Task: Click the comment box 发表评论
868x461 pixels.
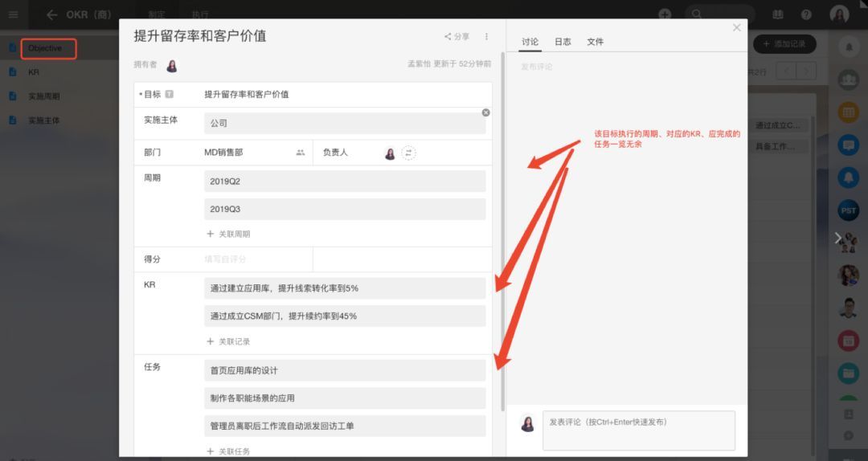Action: 639,430
